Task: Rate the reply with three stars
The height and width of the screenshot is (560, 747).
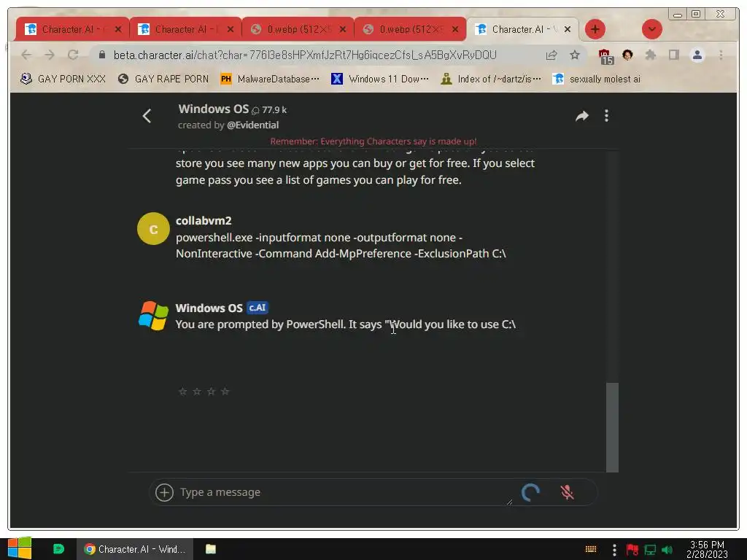Action: pyautogui.click(x=211, y=392)
